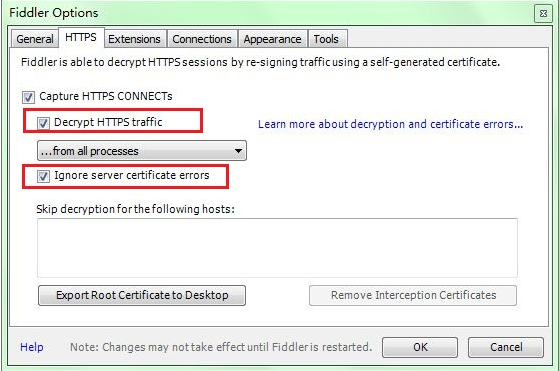Go to the Connections tab
This screenshot has height=371, width=559.
[x=202, y=39]
